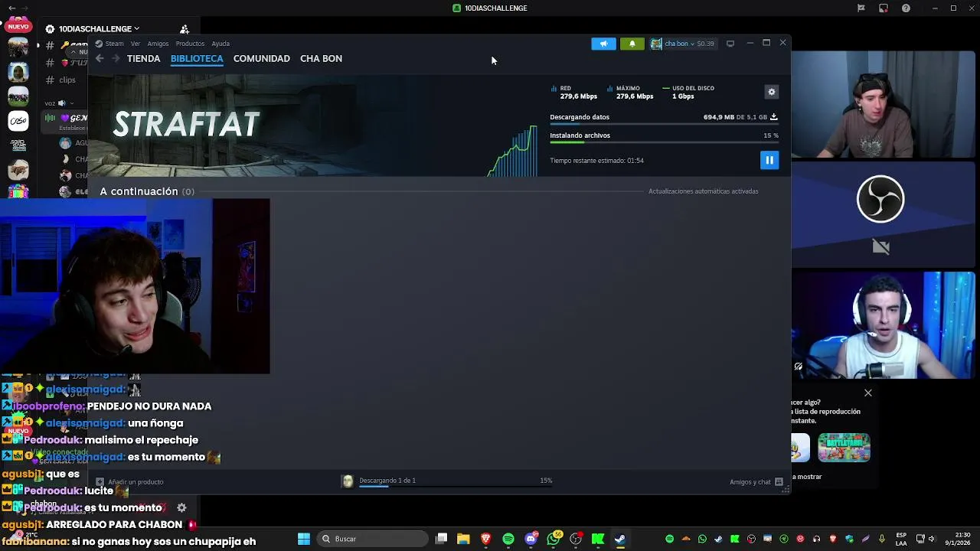Click Actualizaciones automáticas activadas text
This screenshot has width=980, height=551.
(704, 191)
